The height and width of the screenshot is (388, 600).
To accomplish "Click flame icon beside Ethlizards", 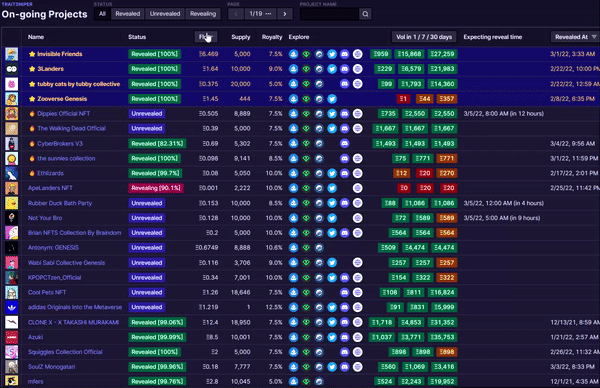I will (32, 173).
